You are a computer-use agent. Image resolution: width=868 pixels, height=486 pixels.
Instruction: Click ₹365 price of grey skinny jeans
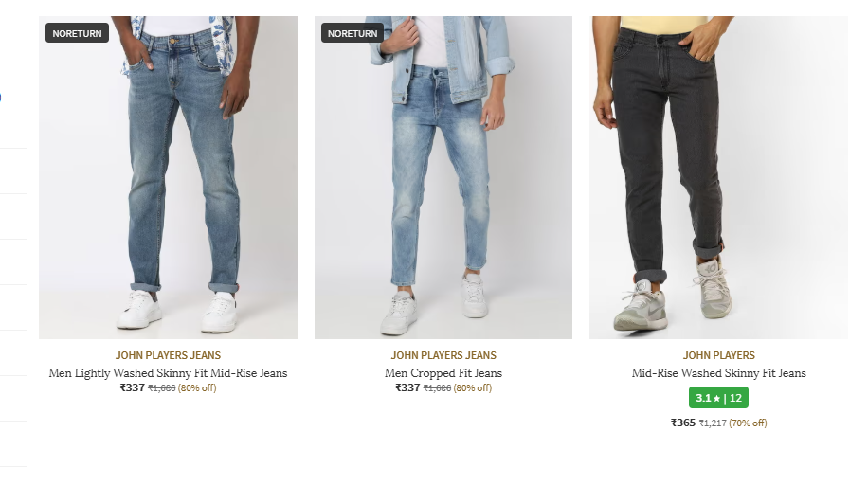point(682,423)
